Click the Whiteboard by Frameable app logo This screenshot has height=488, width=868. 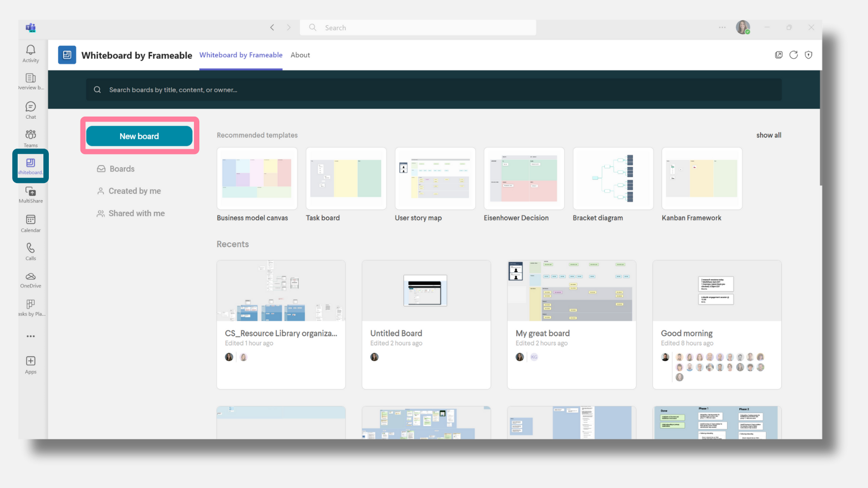pyautogui.click(x=67, y=55)
